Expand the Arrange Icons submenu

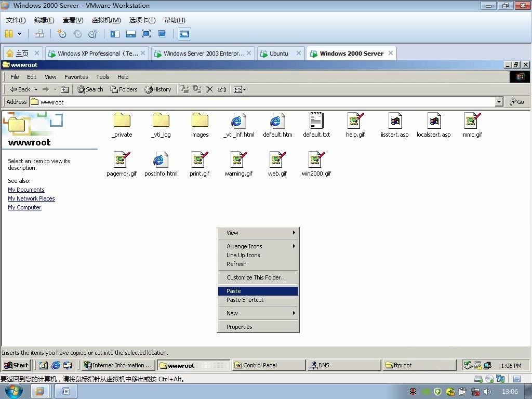coord(258,246)
